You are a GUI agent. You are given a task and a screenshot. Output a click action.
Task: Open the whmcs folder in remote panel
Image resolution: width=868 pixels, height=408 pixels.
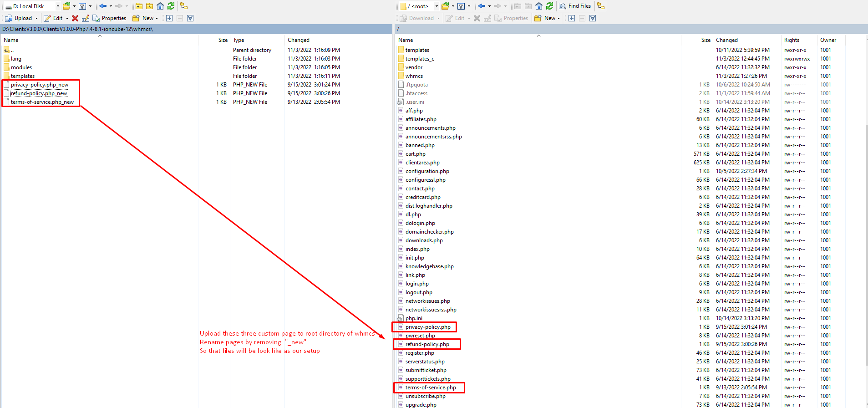click(414, 76)
